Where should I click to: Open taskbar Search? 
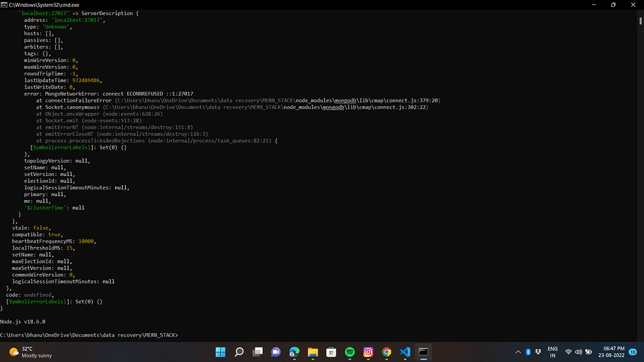(239, 352)
